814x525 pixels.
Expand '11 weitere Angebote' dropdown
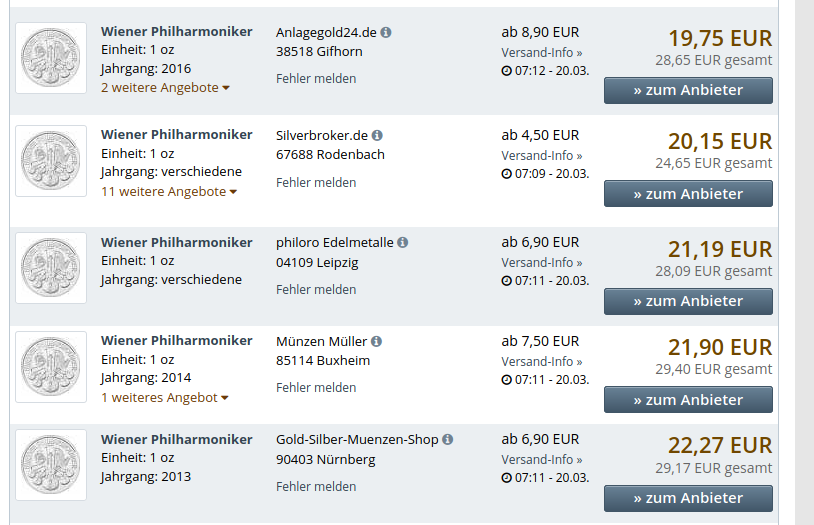(x=169, y=192)
